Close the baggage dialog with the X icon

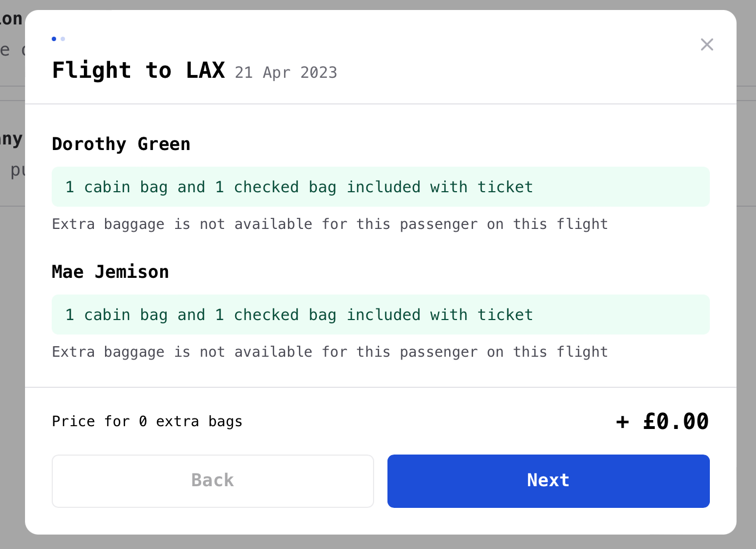707,44
